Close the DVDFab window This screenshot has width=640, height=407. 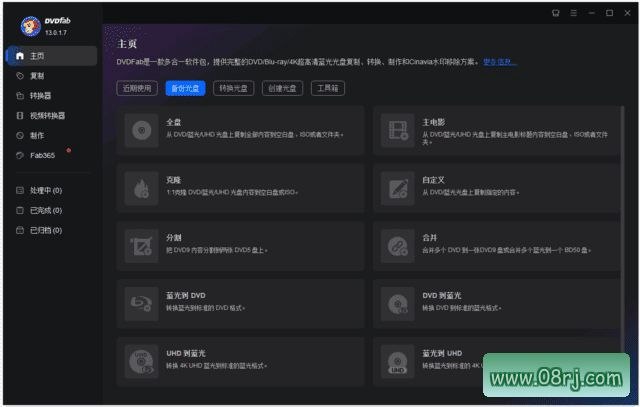coord(627,13)
